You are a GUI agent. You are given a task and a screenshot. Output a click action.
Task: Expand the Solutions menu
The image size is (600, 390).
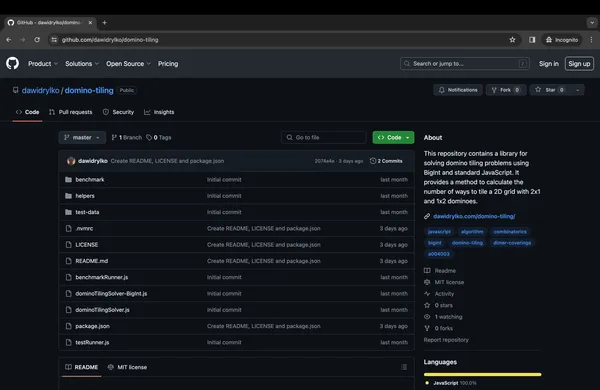coord(82,64)
